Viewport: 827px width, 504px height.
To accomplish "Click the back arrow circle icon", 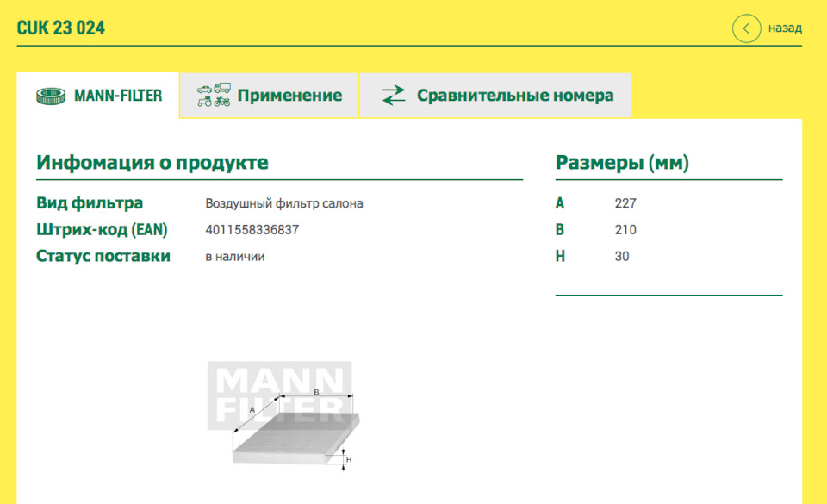I will [x=746, y=28].
